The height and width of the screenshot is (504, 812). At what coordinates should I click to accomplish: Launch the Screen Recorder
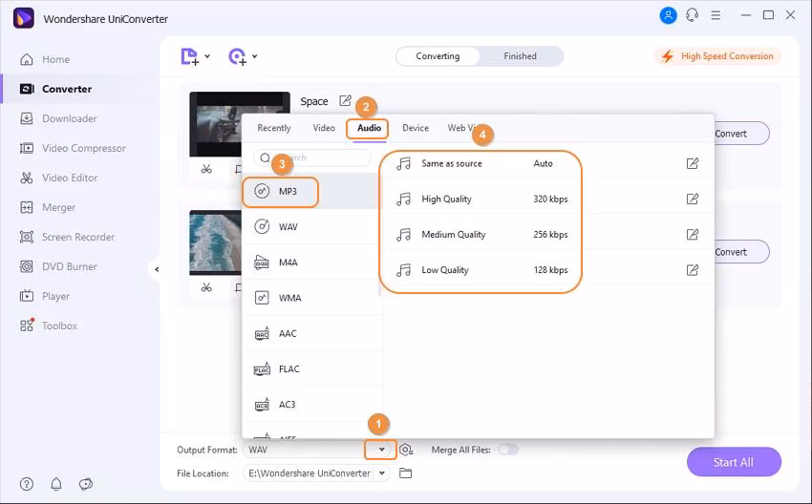[67, 237]
